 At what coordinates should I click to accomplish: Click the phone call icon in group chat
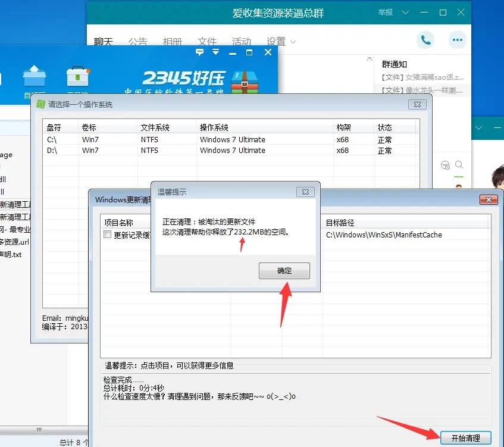pyautogui.click(x=425, y=40)
